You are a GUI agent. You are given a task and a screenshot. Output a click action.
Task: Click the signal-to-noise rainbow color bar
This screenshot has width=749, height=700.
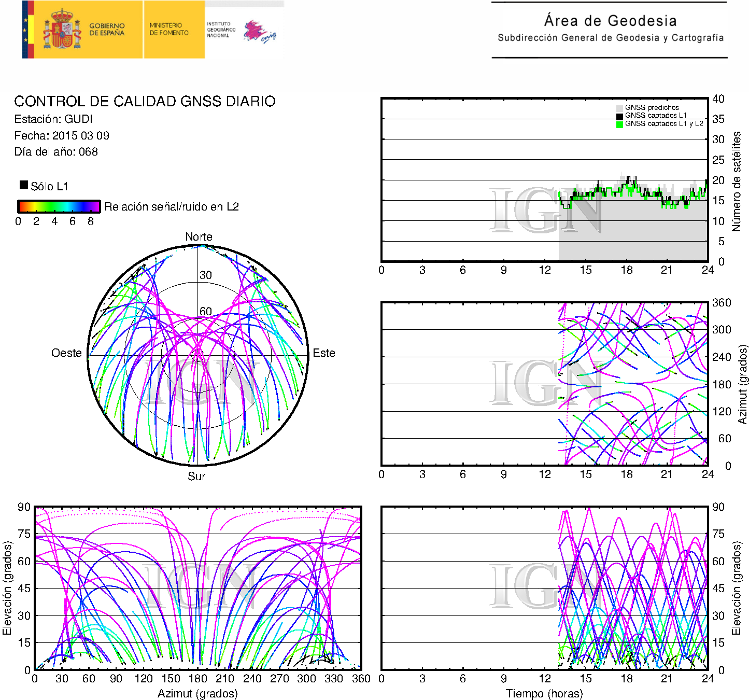59,206
